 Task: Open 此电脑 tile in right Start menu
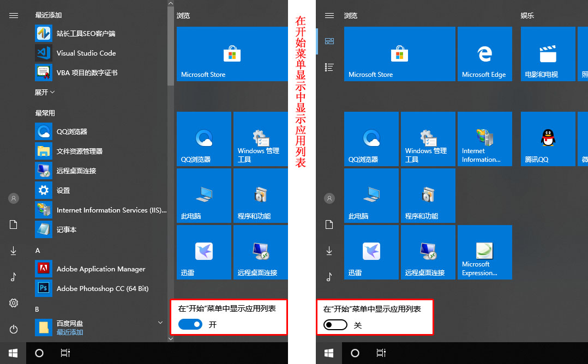371,196
